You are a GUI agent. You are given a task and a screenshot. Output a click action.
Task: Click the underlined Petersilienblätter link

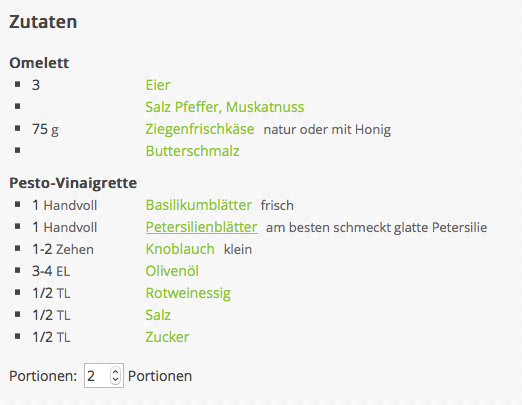click(x=201, y=227)
